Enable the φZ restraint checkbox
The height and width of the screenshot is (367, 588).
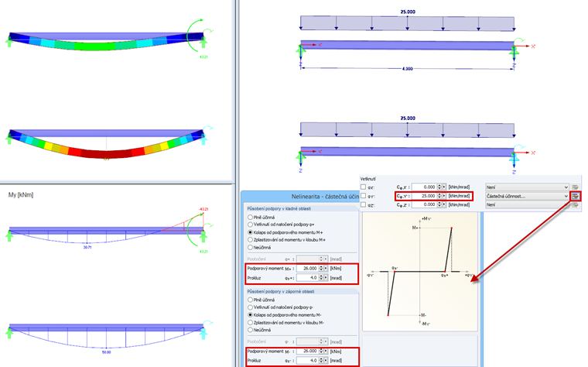click(x=363, y=205)
